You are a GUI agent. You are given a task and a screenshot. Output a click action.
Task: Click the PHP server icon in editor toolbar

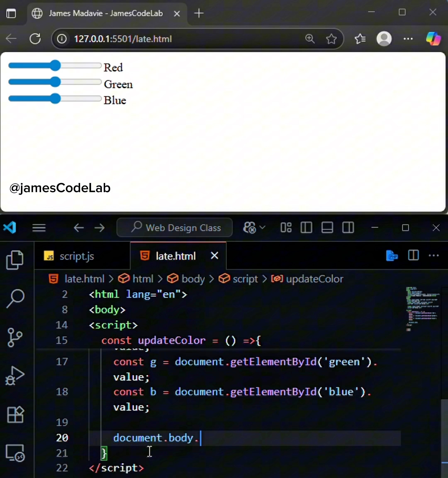coord(392,255)
